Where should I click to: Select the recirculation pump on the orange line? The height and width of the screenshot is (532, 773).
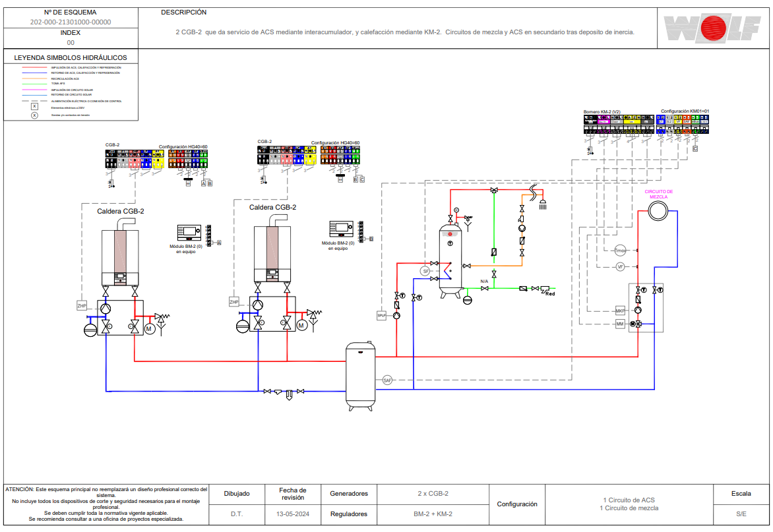click(522, 229)
